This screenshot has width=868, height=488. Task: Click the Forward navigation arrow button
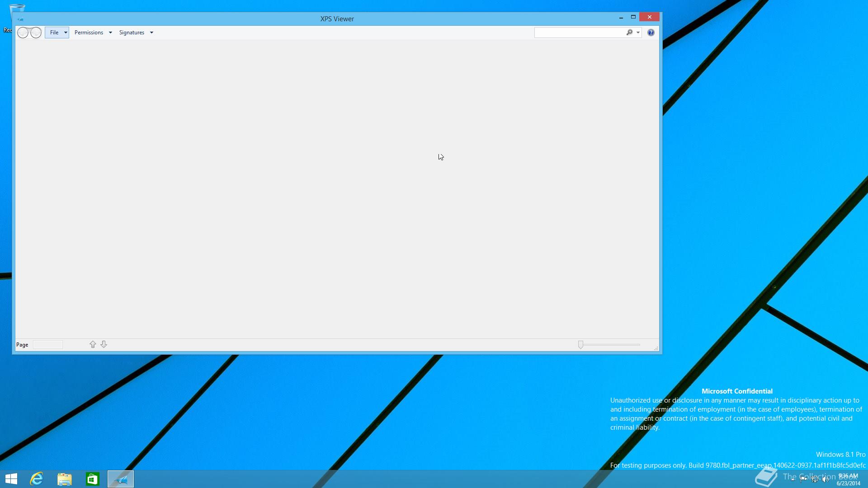point(36,33)
